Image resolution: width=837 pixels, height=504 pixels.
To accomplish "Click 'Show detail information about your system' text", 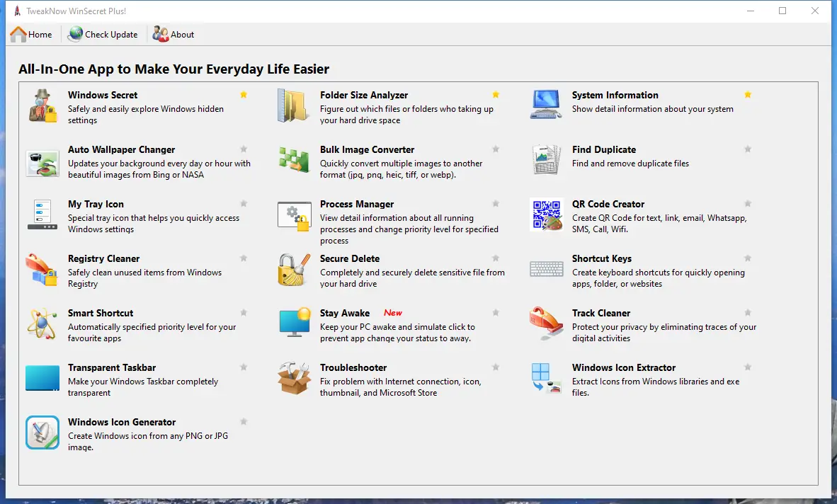I will pyautogui.click(x=652, y=109).
